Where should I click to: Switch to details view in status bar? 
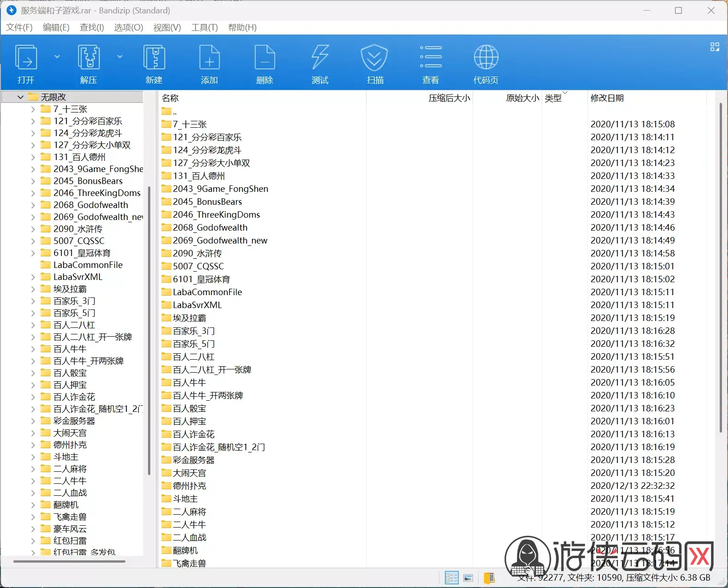(451, 577)
